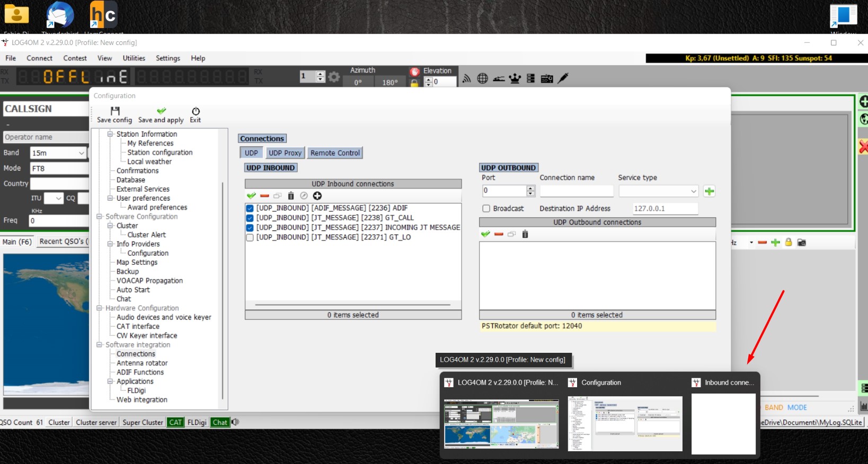The image size is (868, 464).
Task: Click the gear icon beside the number spinner
Action: click(334, 77)
